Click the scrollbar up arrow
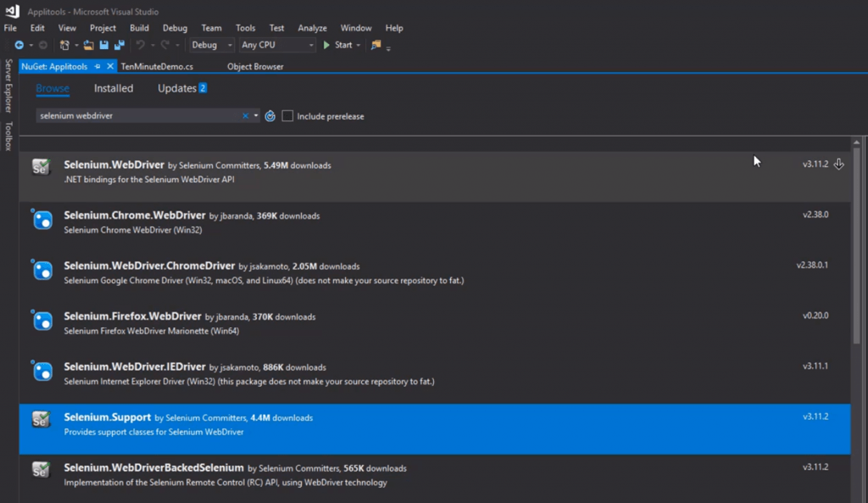The width and height of the screenshot is (868, 503). [856, 143]
